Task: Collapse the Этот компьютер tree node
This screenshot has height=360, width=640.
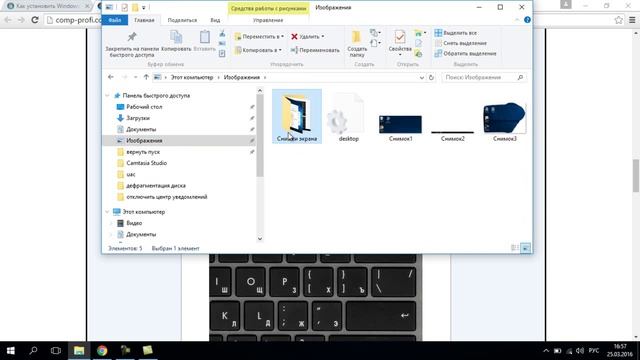Action: 107,212
